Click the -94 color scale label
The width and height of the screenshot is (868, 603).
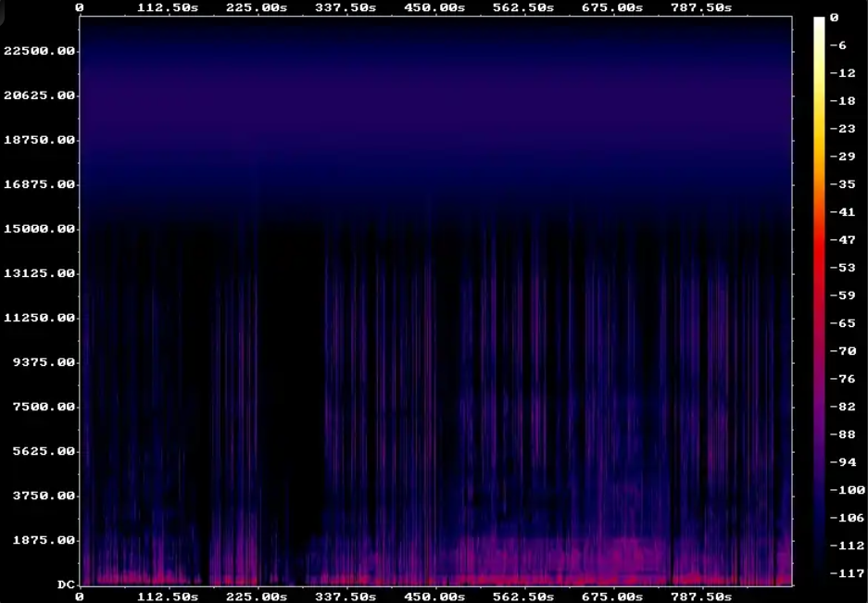pyautogui.click(x=843, y=462)
